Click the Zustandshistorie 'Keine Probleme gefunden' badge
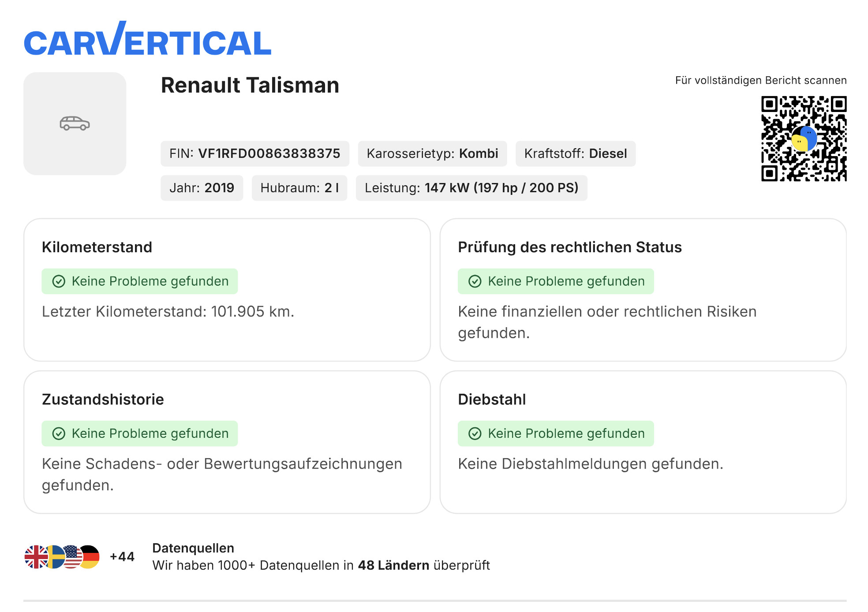 point(139,433)
